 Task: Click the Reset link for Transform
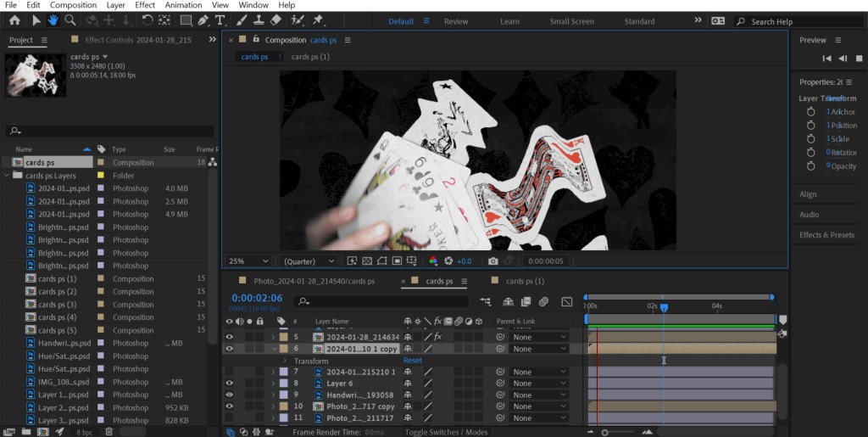(413, 361)
